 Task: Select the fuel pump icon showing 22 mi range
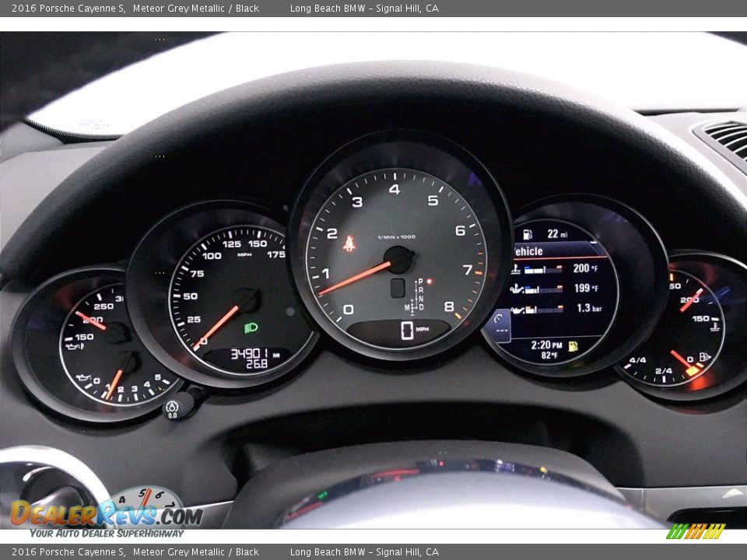click(527, 234)
